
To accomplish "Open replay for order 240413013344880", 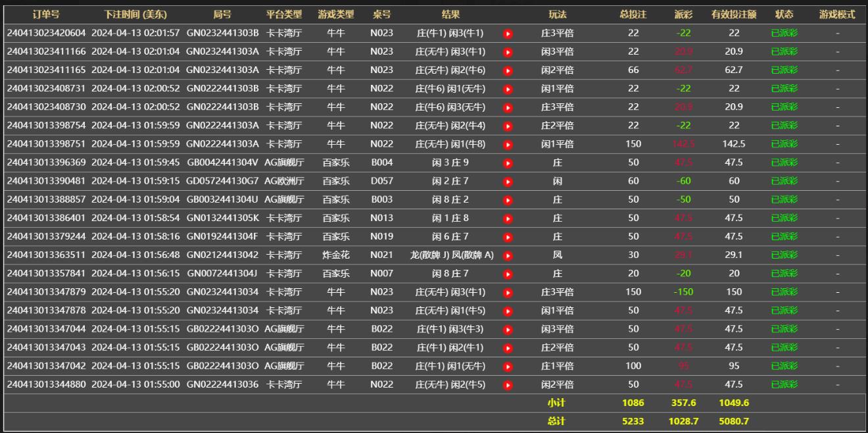I will coord(508,385).
